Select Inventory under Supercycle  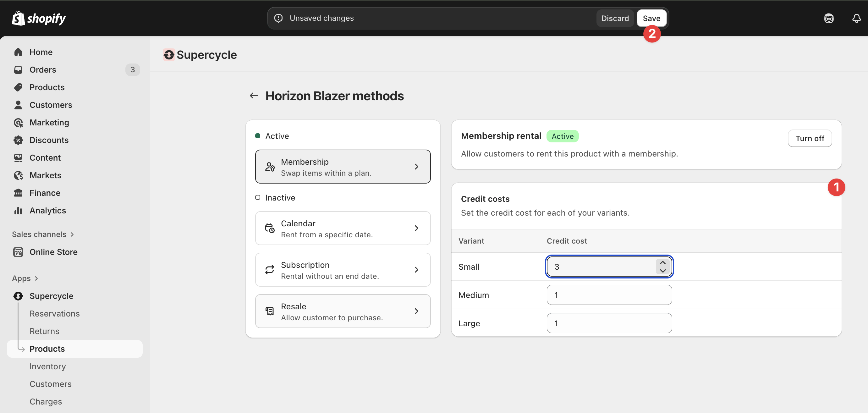(x=47, y=366)
